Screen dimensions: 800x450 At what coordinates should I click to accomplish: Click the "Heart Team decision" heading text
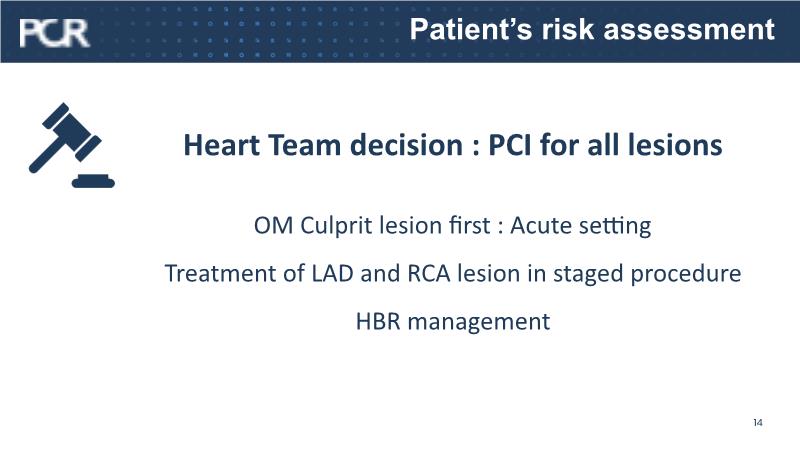tap(296, 146)
